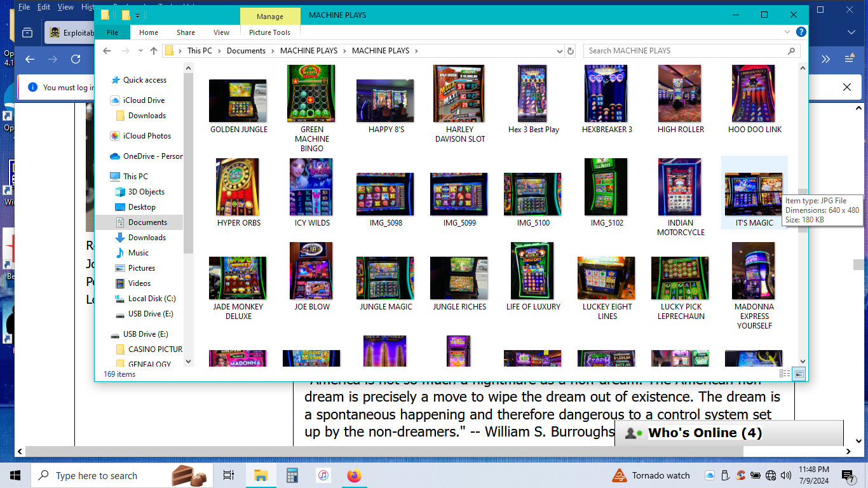Expand the address bar history dropdown

(x=559, y=51)
